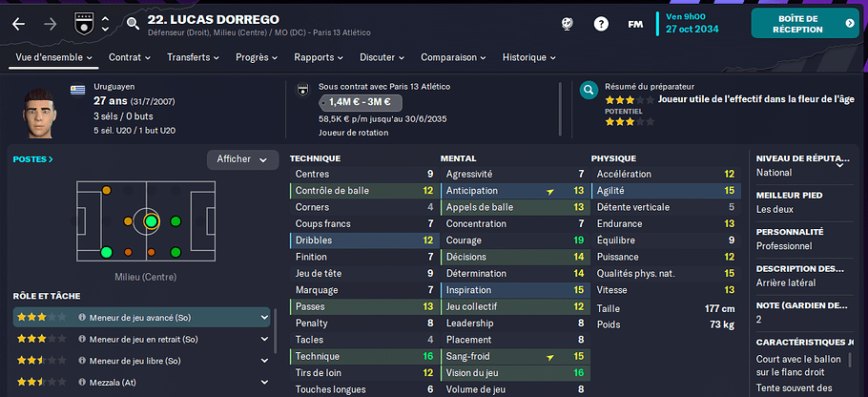Click the forward navigation arrow icon
The height and width of the screenshot is (397, 868).
(51, 24)
